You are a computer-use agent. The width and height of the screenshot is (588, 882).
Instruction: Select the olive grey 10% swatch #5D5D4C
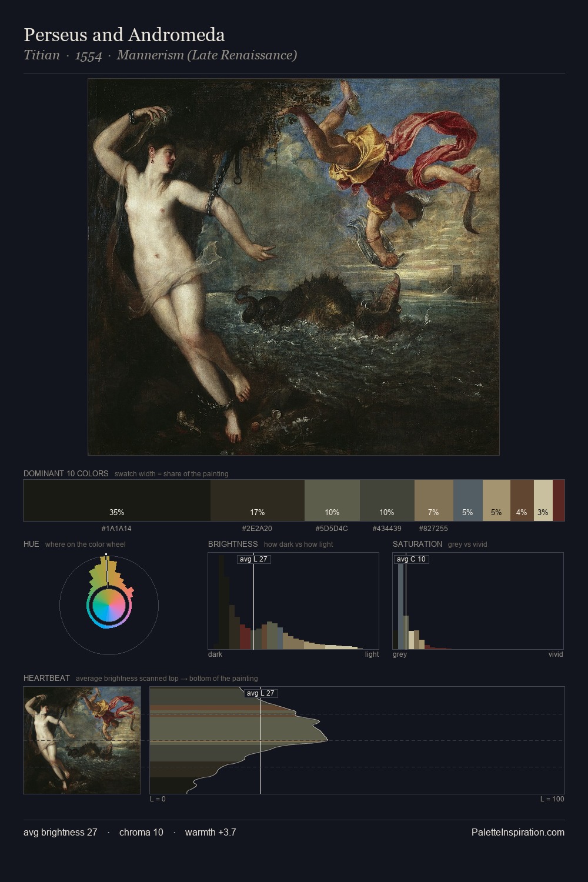(332, 500)
